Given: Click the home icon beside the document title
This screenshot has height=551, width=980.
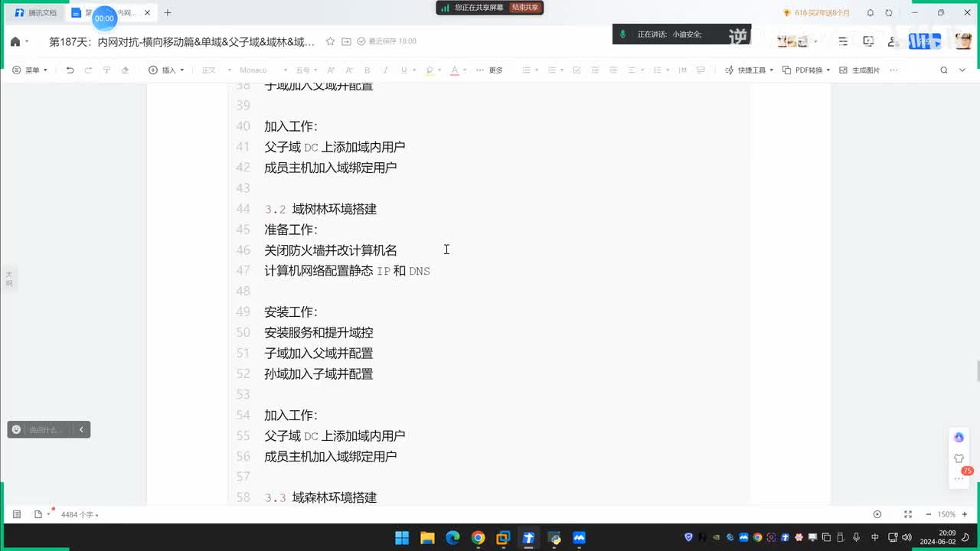Looking at the screenshot, I should click(x=15, y=41).
